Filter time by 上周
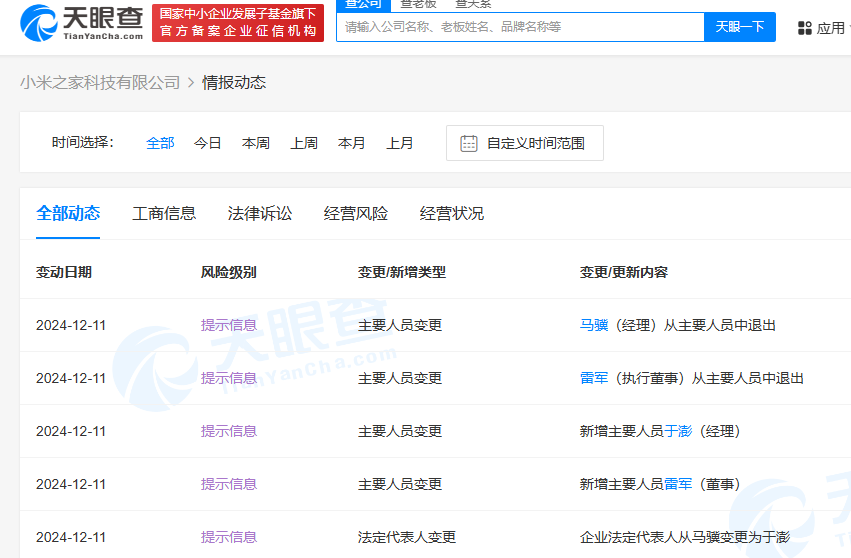This screenshot has width=851, height=558. 304,143
